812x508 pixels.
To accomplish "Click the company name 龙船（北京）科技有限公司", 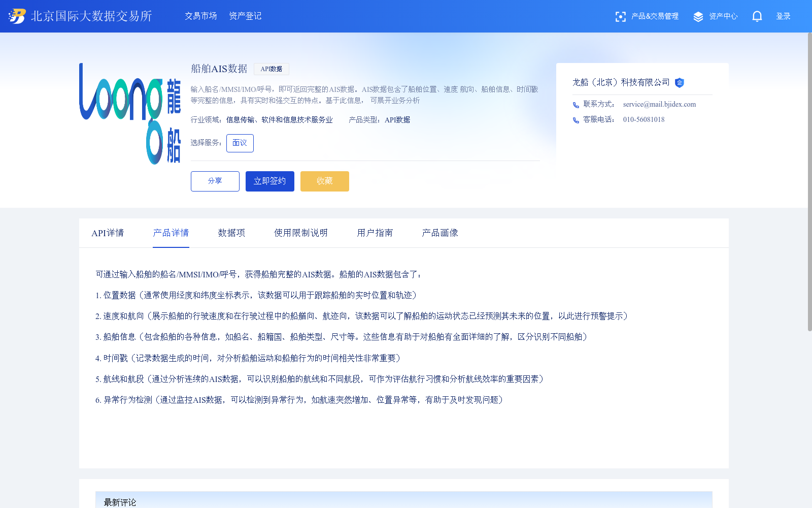I will 621,83.
